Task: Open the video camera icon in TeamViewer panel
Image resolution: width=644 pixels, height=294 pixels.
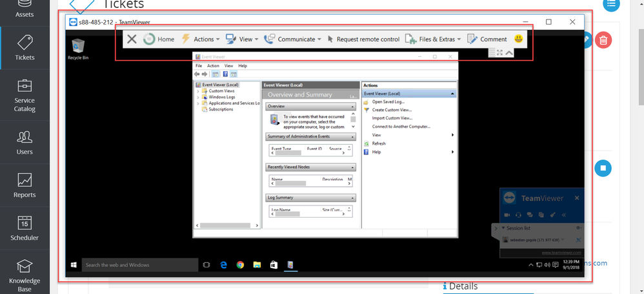Action: (x=507, y=215)
